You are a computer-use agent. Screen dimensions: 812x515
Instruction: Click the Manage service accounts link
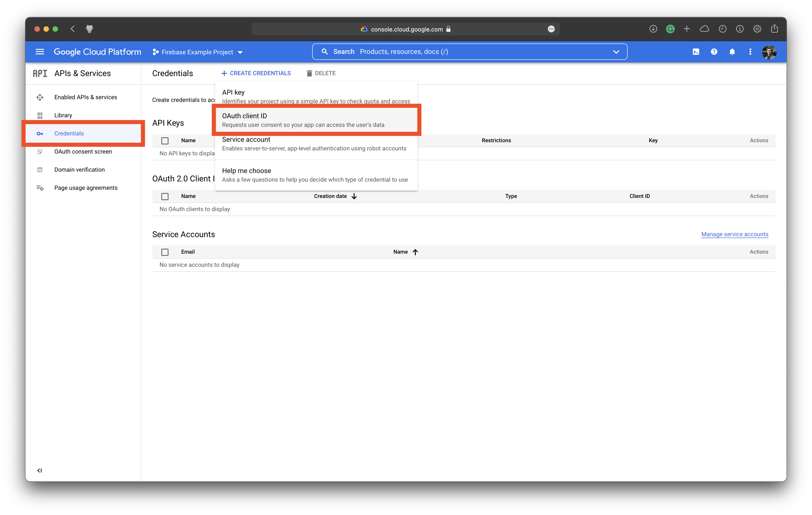735,234
